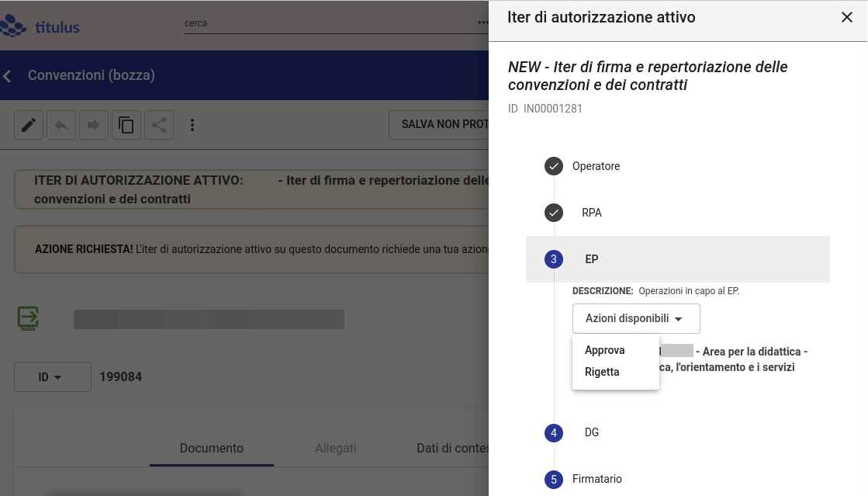Select step 4 DG in the workflow
This screenshot has width=868, height=496.
[591, 432]
